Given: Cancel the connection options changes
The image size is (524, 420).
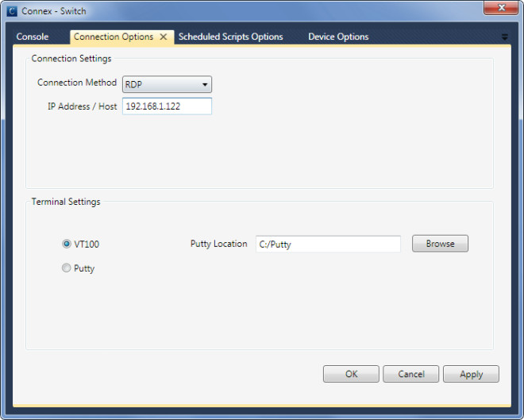Looking at the screenshot, I should [x=410, y=374].
